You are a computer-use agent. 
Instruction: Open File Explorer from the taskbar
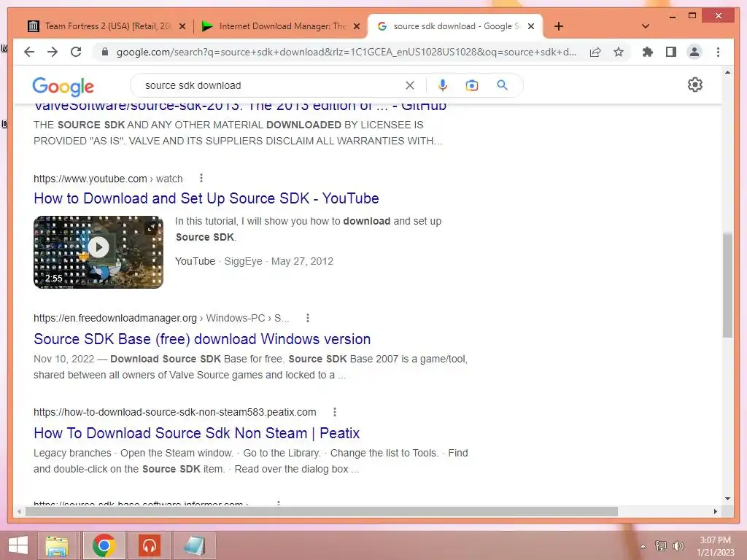click(x=57, y=545)
